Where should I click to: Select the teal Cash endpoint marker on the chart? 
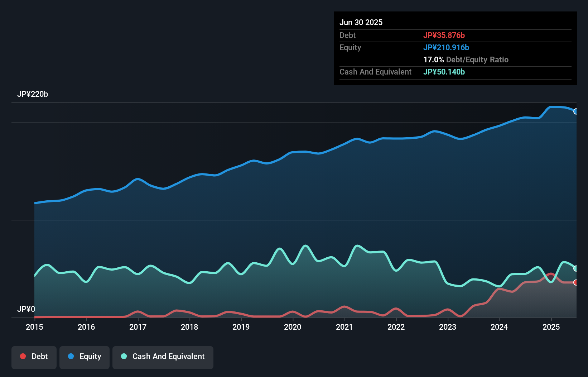point(576,268)
